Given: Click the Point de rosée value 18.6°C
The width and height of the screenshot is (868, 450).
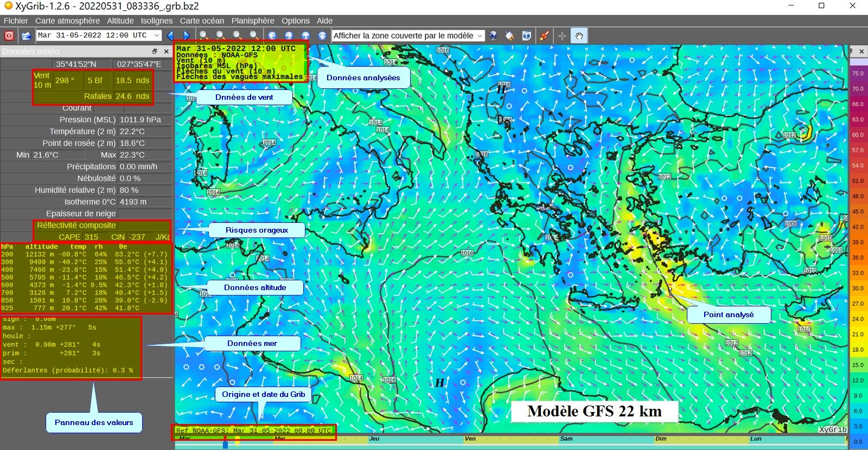Looking at the screenshot, I should pos(132,143).
